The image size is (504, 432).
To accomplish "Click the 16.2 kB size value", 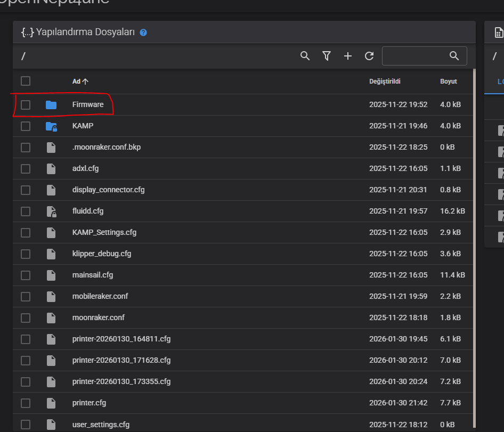I will click(452, 211).
